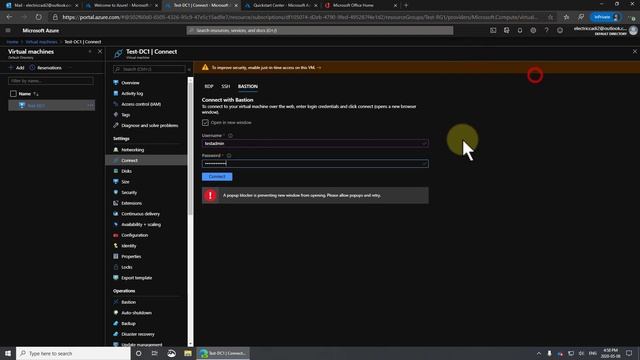Viewport: 640px width, 360px height.
Task: Switch to Microsoft Office Home browser tab
Action: tap(360, 5)
